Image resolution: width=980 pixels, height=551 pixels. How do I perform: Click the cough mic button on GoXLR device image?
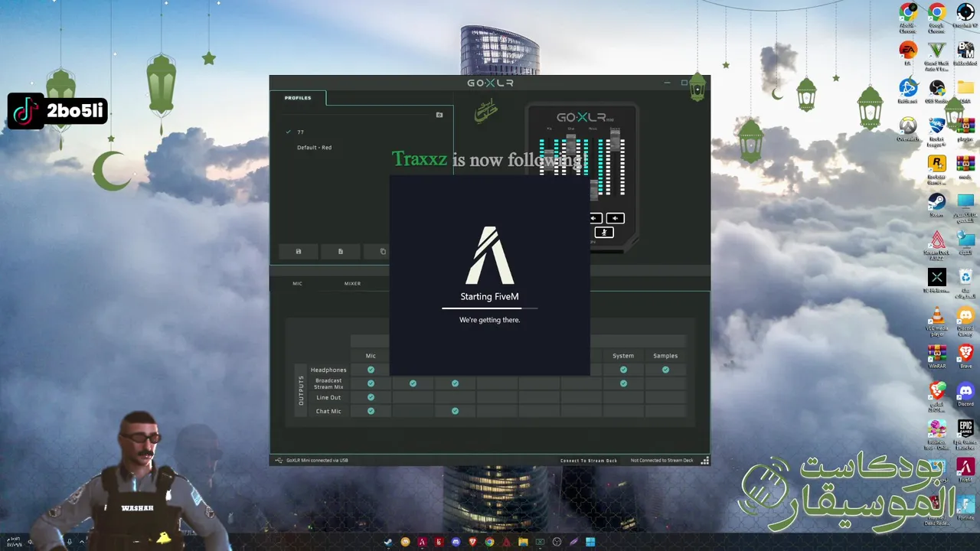(x=604, y=232)
